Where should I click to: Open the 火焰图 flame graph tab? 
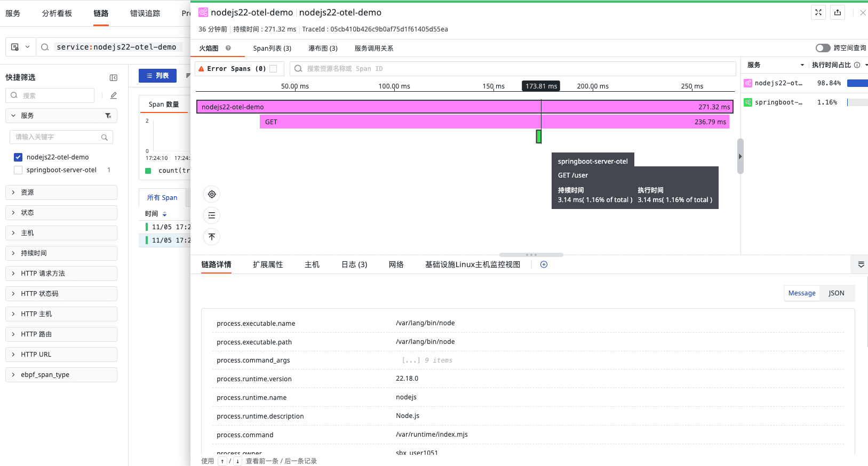tap(209, 49)
